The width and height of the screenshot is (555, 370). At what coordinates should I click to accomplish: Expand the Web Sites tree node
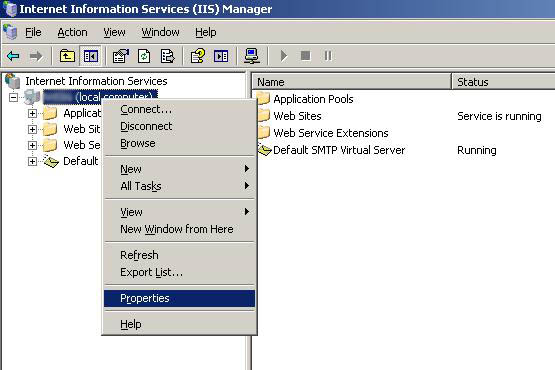pyautogui.click(x=32, y=129)
